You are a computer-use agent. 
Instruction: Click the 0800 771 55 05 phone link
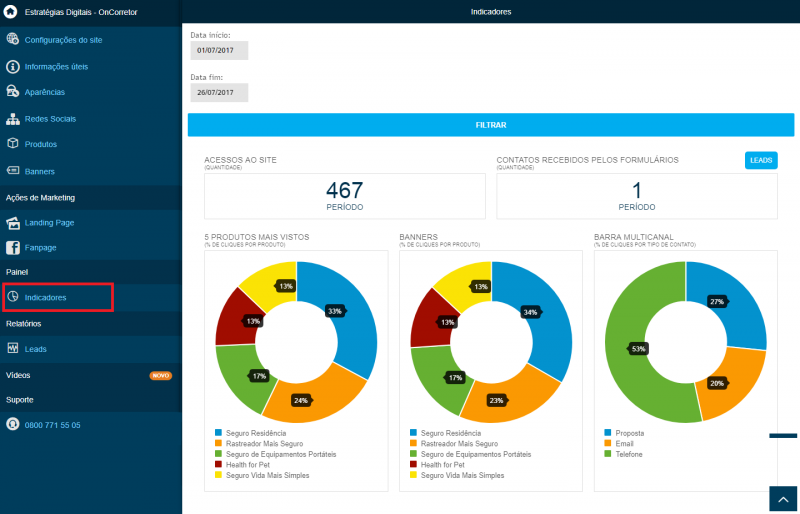pyautogui.click(x=52, y=425)
